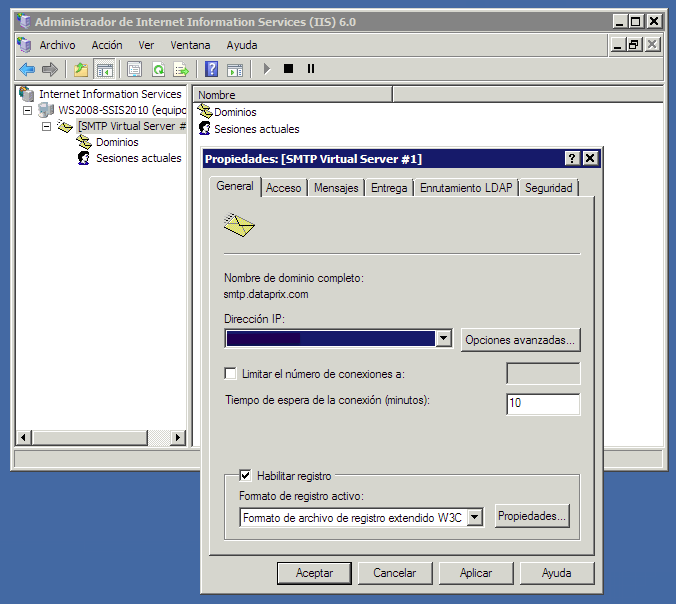Click the Sesiones actuales icon in right list

(x=205, y=128)
